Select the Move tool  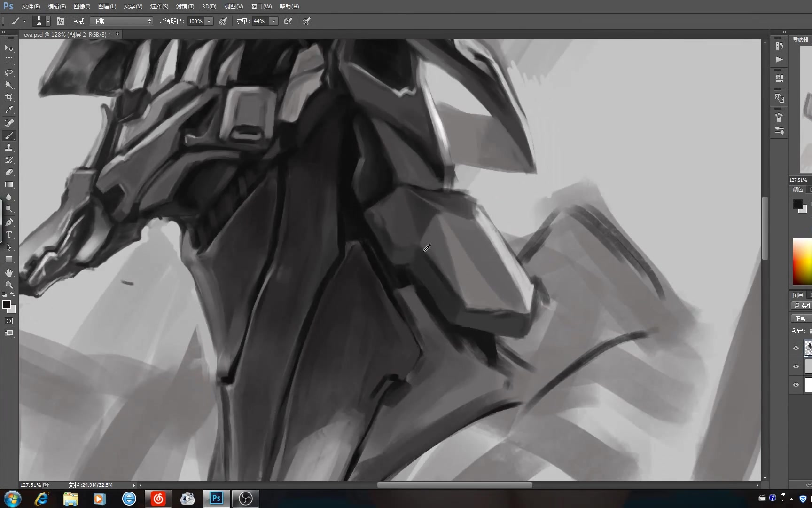click(x=9, y=48)
